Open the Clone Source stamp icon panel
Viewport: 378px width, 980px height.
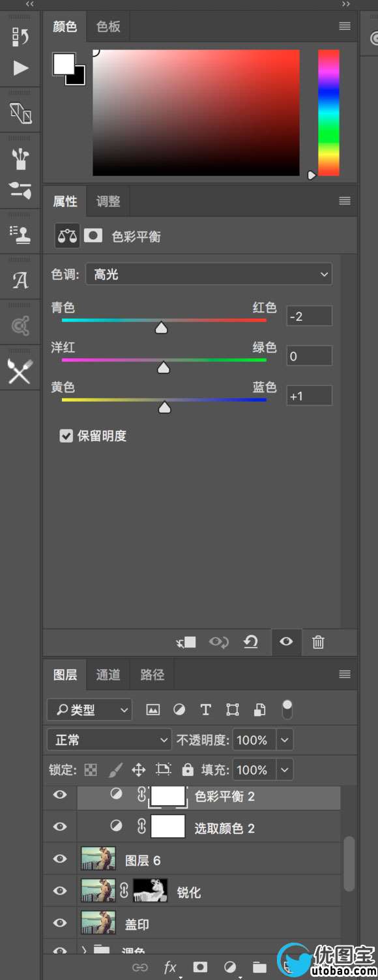[x=21, y=235]
